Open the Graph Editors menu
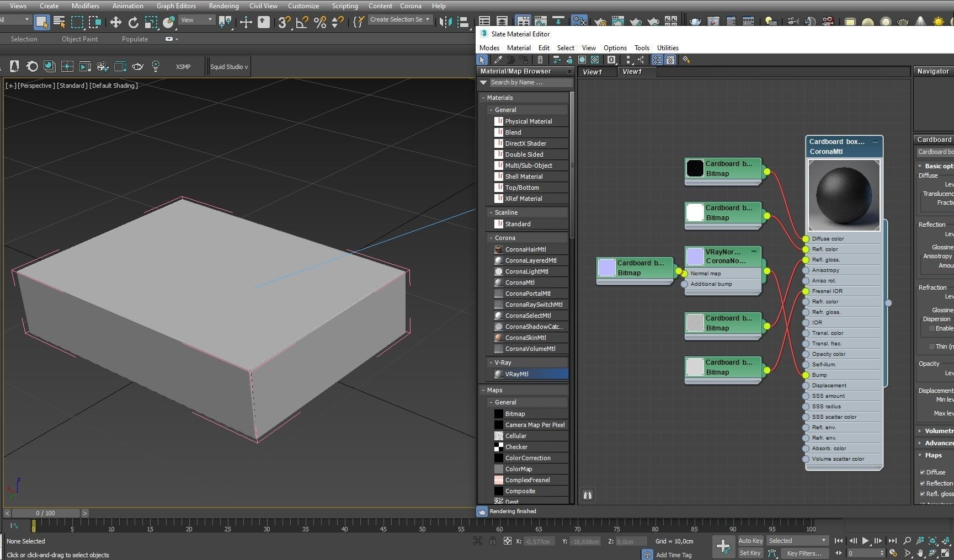The height and width of the screenshot is (560, 954). pyautogui.click(x=176, y=6)
